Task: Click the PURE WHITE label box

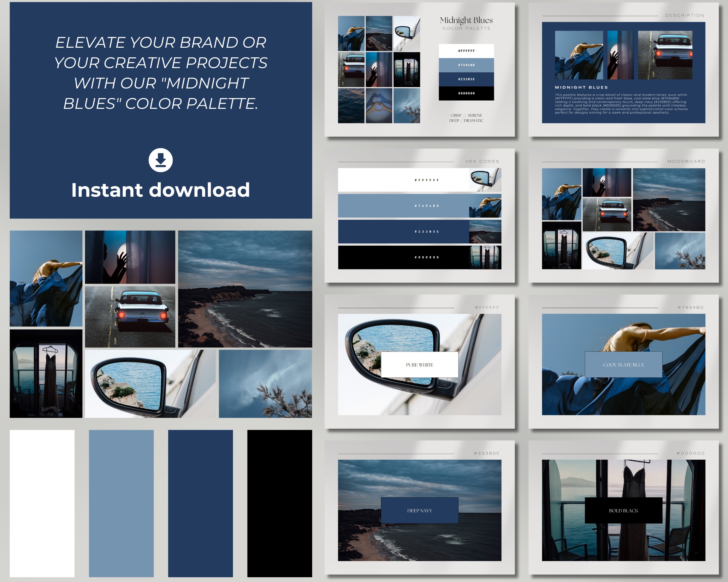Action: (x=419, y=365)
